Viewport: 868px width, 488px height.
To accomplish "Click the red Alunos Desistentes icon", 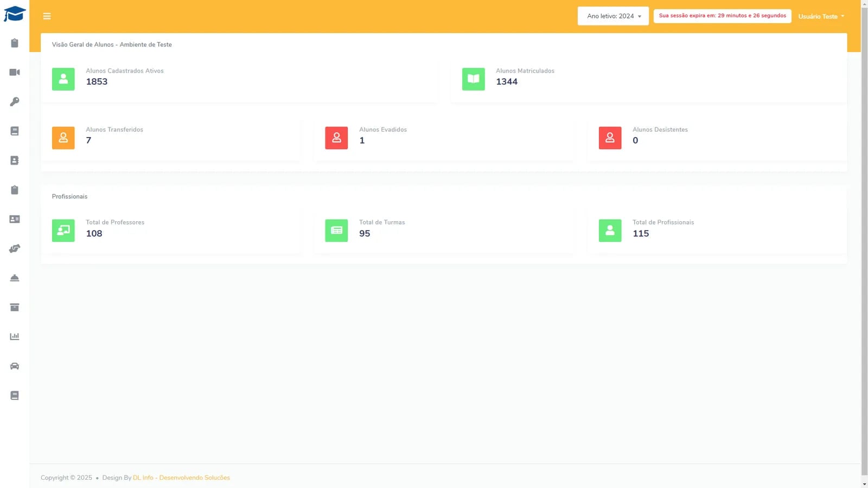I will coord(610,138).
